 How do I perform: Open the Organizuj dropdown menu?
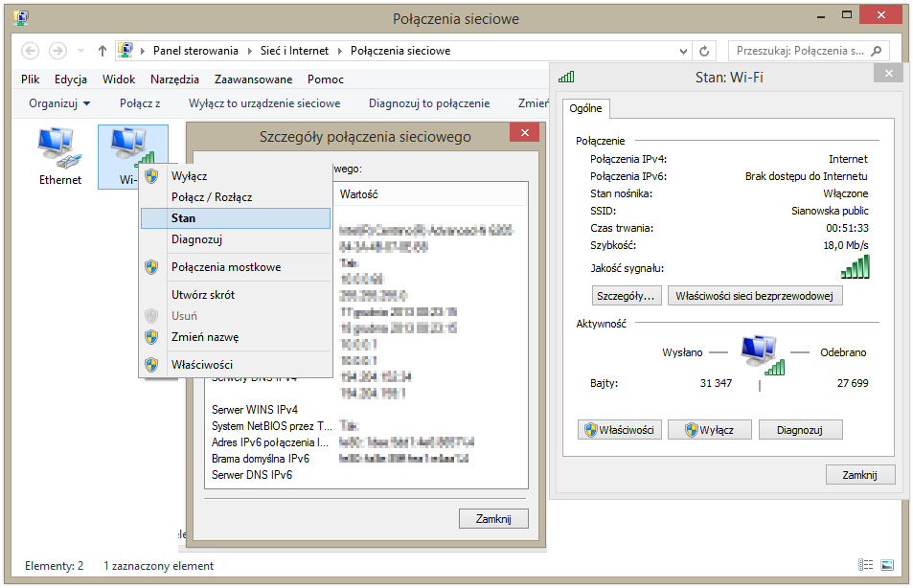tap(60, 103)
